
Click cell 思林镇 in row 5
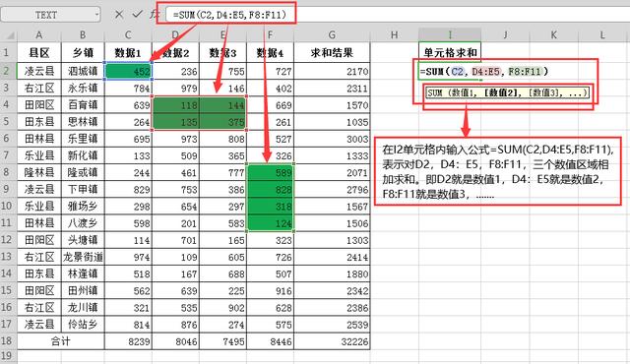click(83, 122)
